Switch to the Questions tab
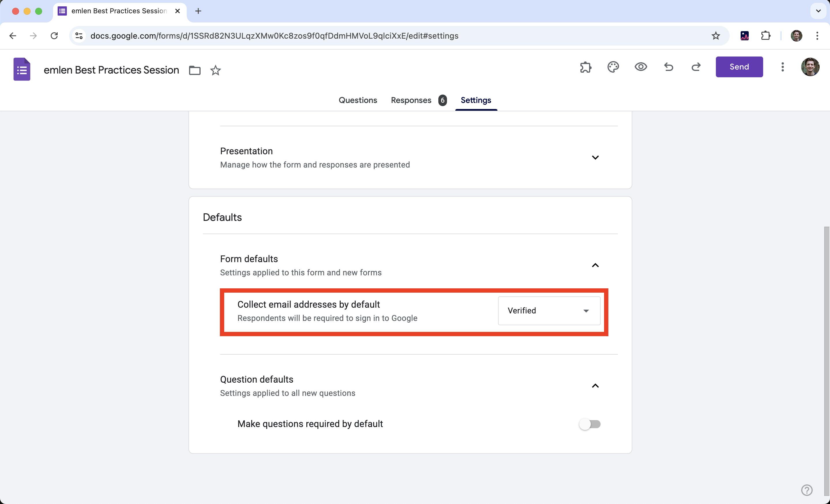The width and height of the screenshot is (830, 504). (358, 100)
